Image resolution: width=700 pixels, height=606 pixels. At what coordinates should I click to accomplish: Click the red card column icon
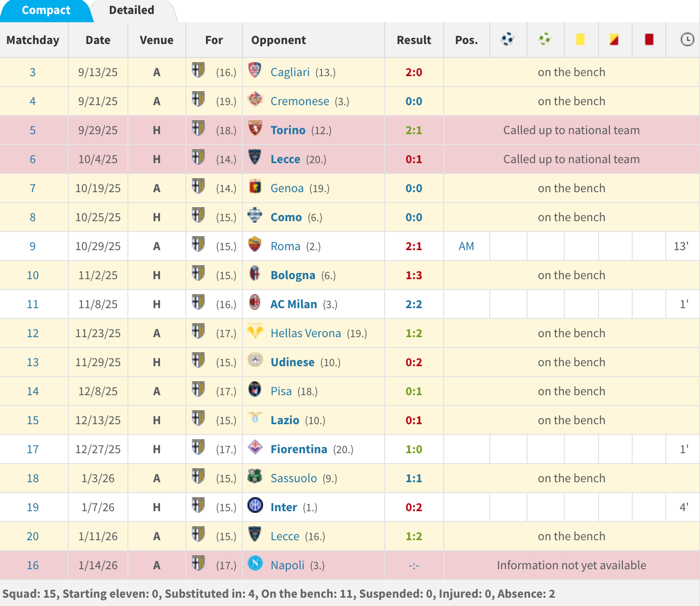click(649, 39)
